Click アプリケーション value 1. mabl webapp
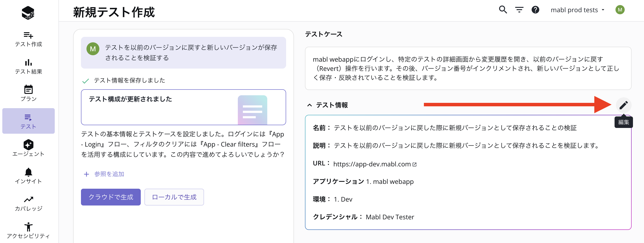The width and height of the screenshot is (644, 243). click(390, 182)
